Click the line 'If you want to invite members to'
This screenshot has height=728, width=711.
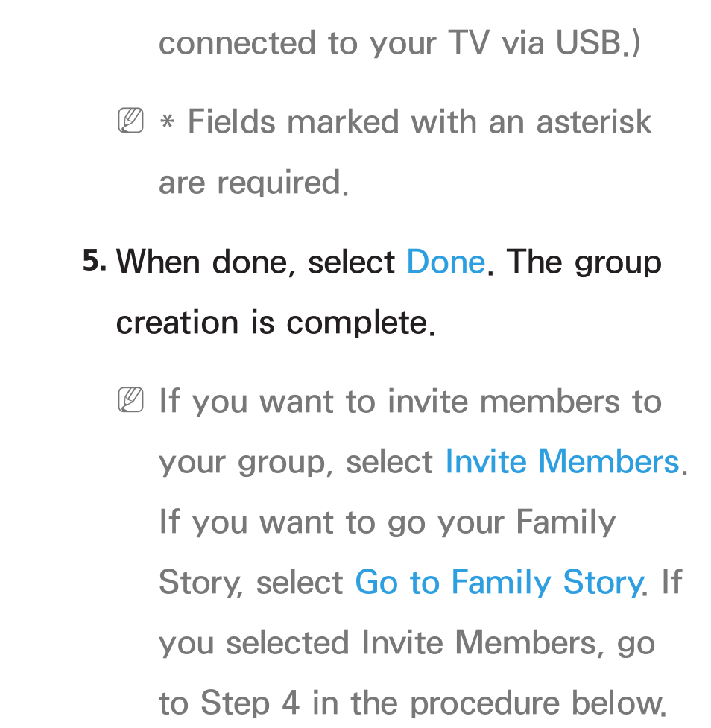[x=410, y=402]
